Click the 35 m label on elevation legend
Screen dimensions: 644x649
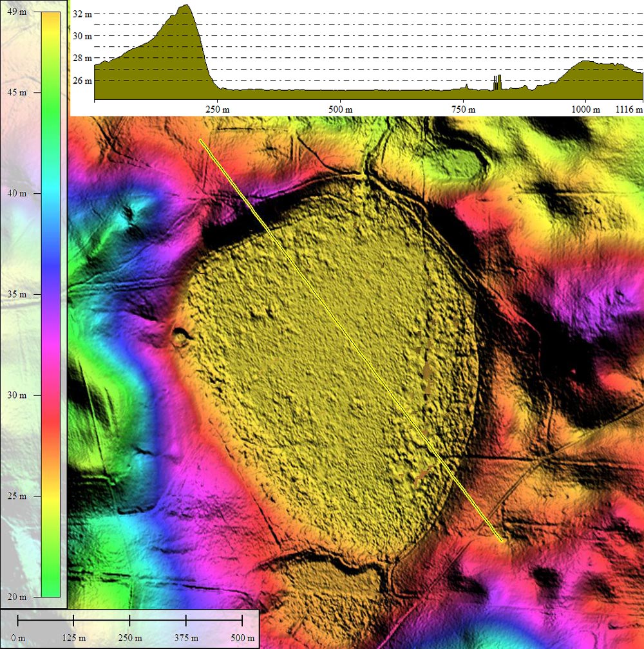(17, 294)
